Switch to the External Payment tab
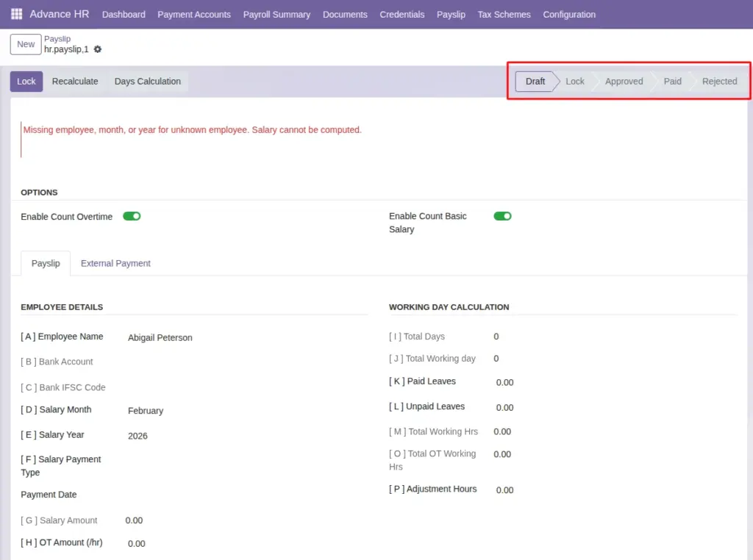753x560 pixels. click(x=115, y=263)
